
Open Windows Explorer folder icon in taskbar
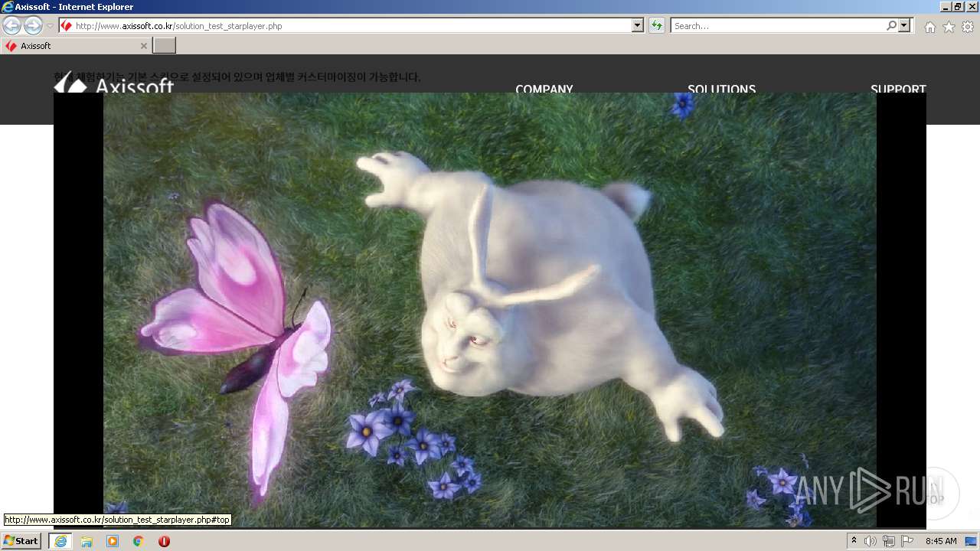pos(87,541)
